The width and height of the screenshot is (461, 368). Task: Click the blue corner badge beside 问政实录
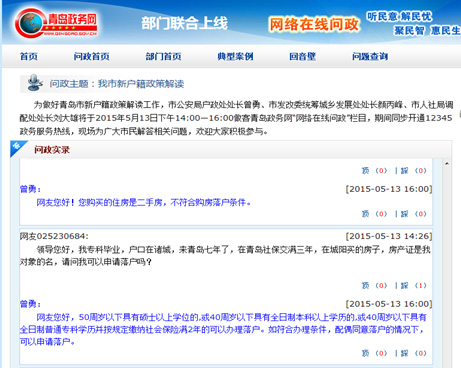18,149
